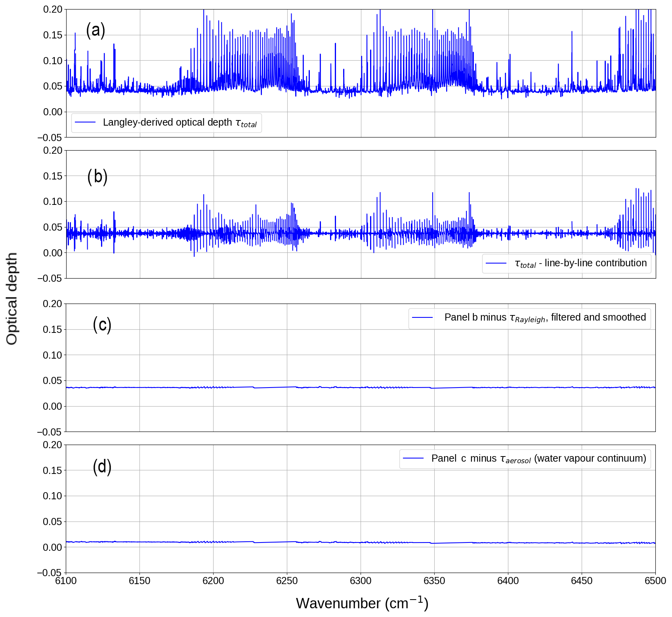Click the blue line sample in panel (a) legend
The height and width of the screenshot is (617, 672).
click(85, 122)
